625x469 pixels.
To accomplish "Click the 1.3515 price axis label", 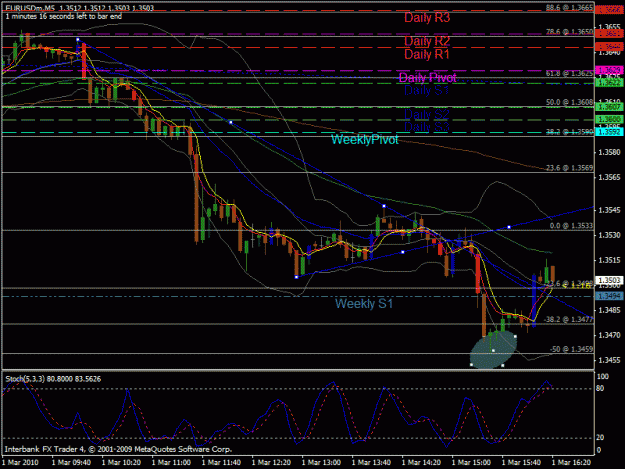I will [x=610, y=260].
